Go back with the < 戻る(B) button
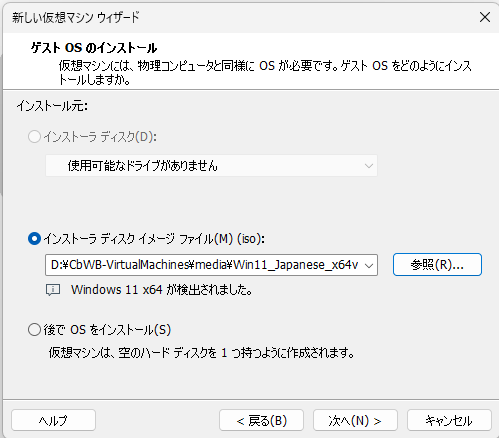The width and height of the screenshot is (499, 438). 261,420
